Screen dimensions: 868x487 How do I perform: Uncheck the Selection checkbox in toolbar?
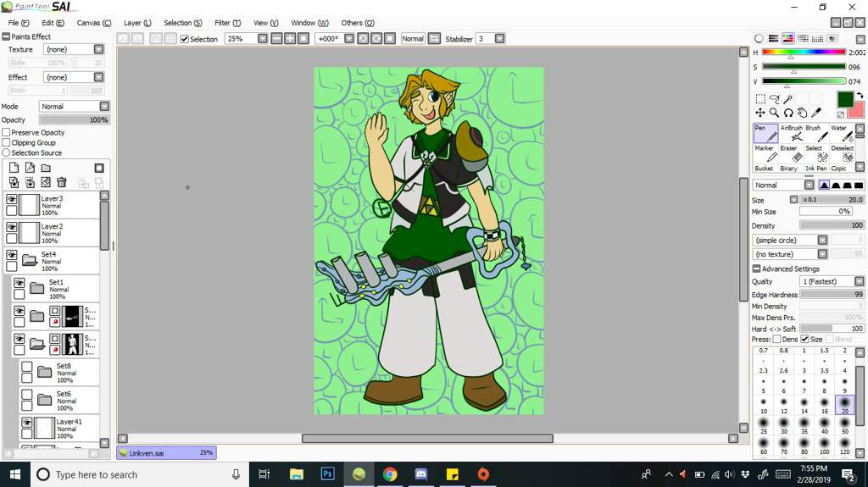click(185, 39)
